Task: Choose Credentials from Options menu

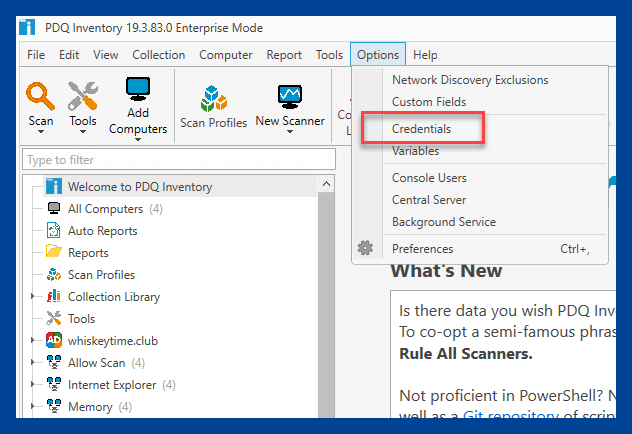Action: [x=421, y=129]
